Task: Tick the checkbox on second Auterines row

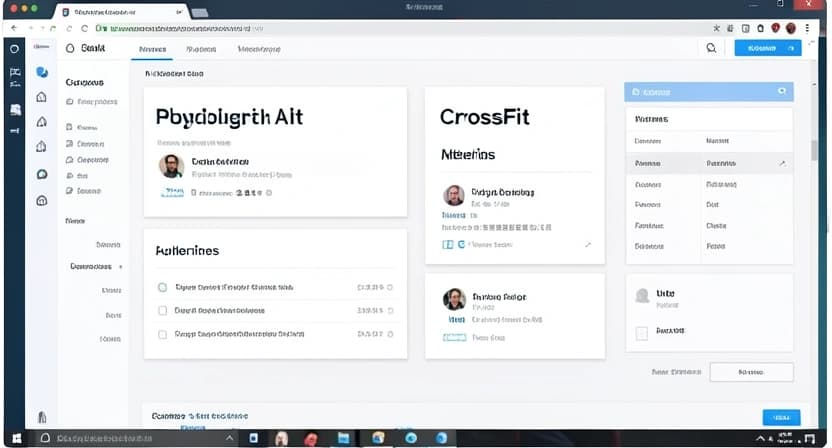Action: 162,310
